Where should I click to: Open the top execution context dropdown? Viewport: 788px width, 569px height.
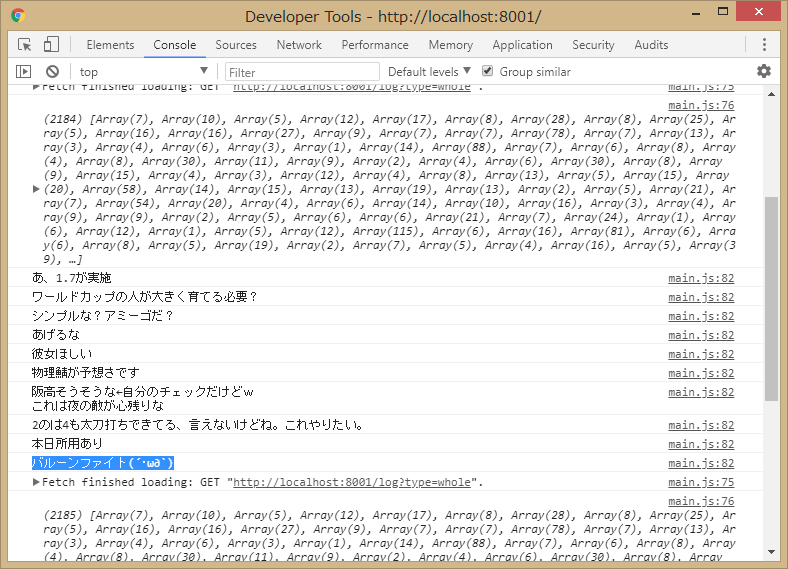(x=143, y=72)
